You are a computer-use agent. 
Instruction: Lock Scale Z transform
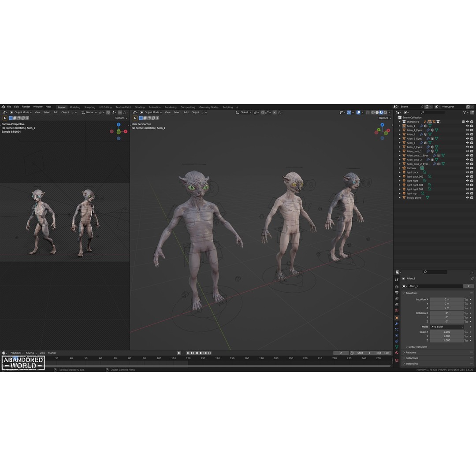[x=466, y=341]
